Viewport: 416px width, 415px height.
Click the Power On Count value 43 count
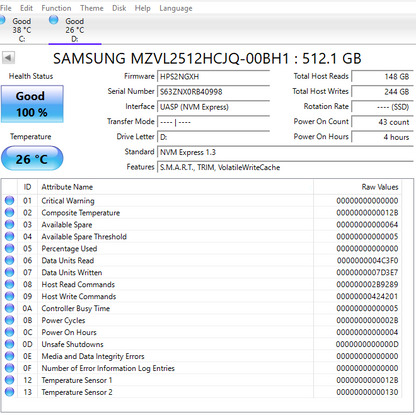(382, 122)
